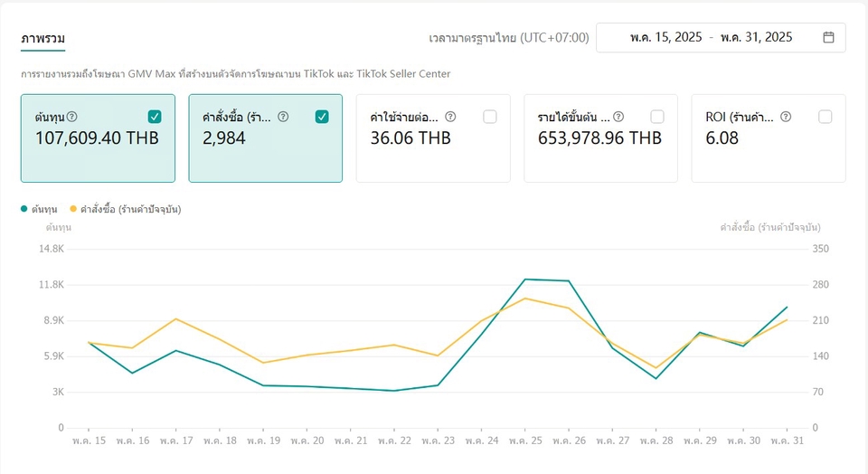The width and height of the screenshot is (868, 474).
Task: Click the help icon on ROI card
Action: point(786,117)
